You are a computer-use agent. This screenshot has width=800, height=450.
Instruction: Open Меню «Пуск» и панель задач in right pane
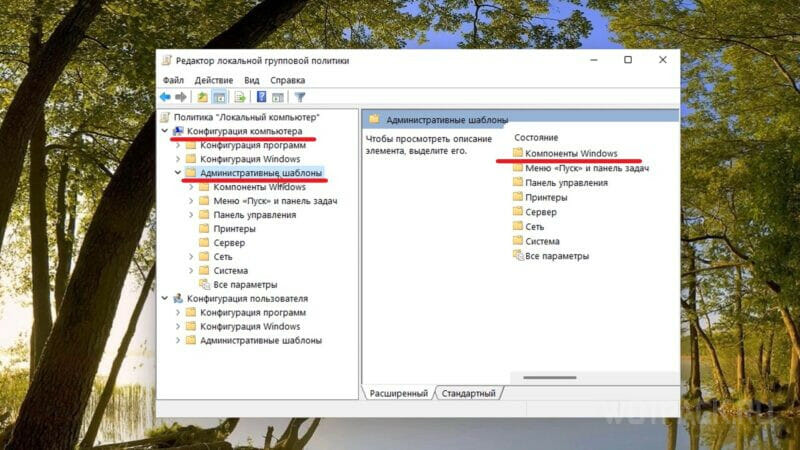tap(587, 168)
